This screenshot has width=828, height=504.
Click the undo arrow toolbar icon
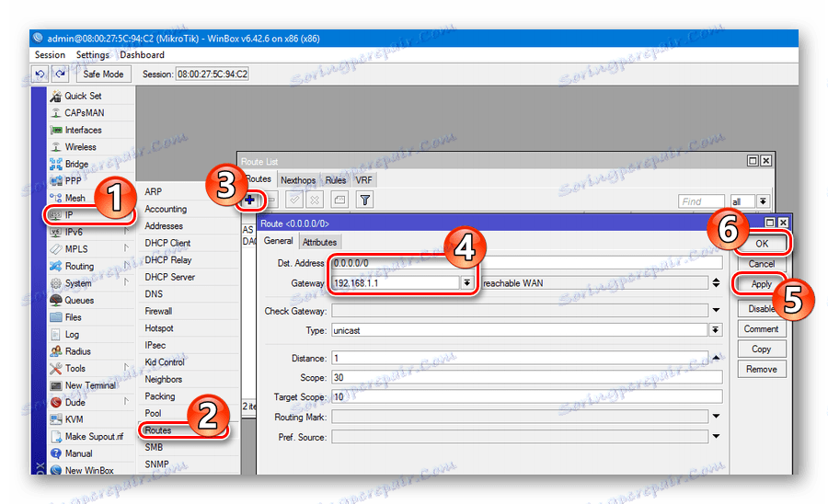[40, 74]
